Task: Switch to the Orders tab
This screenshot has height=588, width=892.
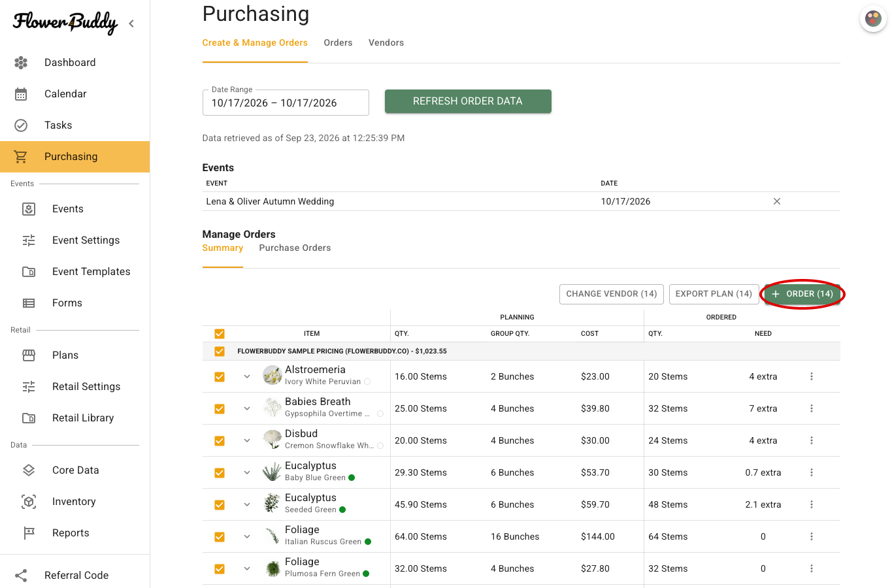Action: 338,42
